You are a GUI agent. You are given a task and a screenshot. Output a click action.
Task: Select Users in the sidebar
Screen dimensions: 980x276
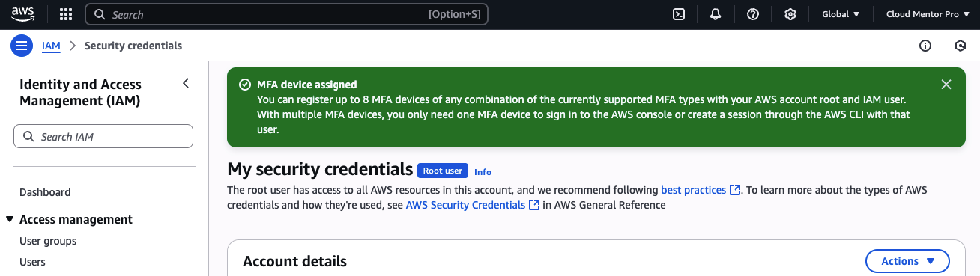[x=32, y=262]
